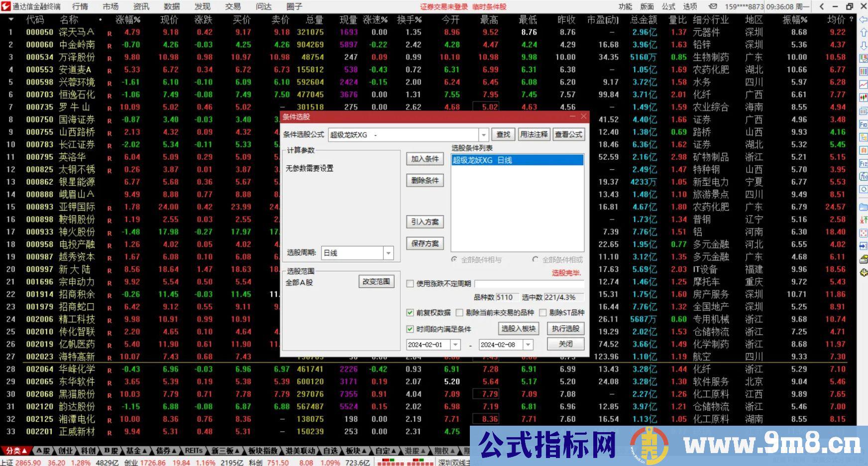868x466 pixels.
Task: Open the f(x) formula icon in sidebar
Action: pos(864,176)
